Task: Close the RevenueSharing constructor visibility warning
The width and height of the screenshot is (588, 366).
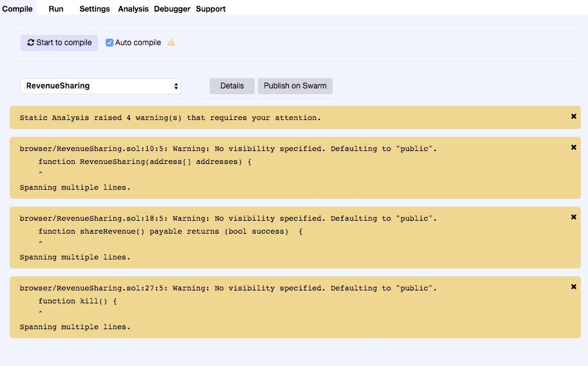Action: click(573, 147)
